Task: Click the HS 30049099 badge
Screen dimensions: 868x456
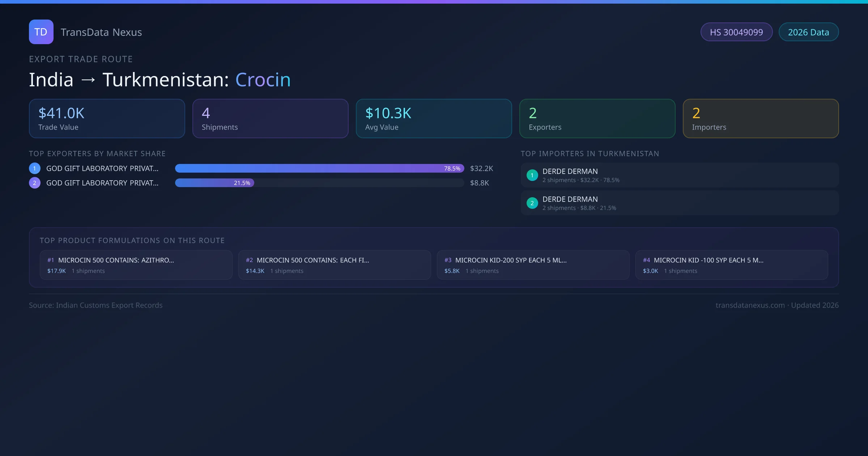Action: pyautogui.click(x=736, y=32)
